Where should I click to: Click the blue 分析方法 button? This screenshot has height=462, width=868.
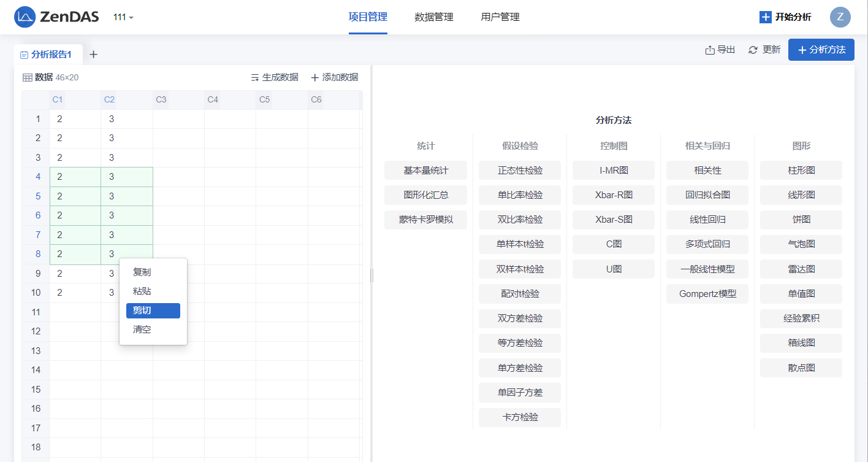[x=821, y=50]
